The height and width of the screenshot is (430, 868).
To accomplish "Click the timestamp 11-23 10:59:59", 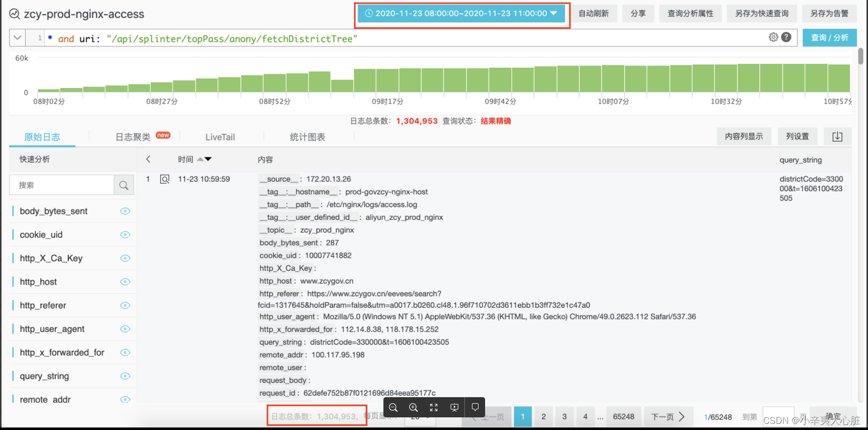I will click(x=204, y=179).
